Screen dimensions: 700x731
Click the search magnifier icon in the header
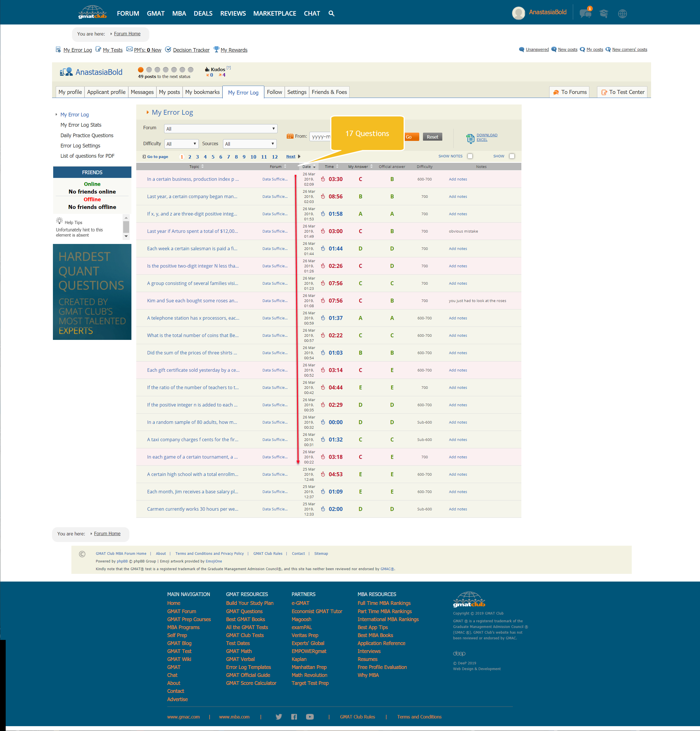click(331, 13)
